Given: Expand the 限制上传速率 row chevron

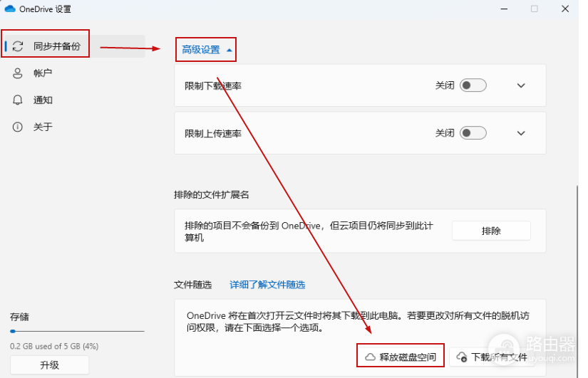Looking at the screenshot, I should click(521, 133).
